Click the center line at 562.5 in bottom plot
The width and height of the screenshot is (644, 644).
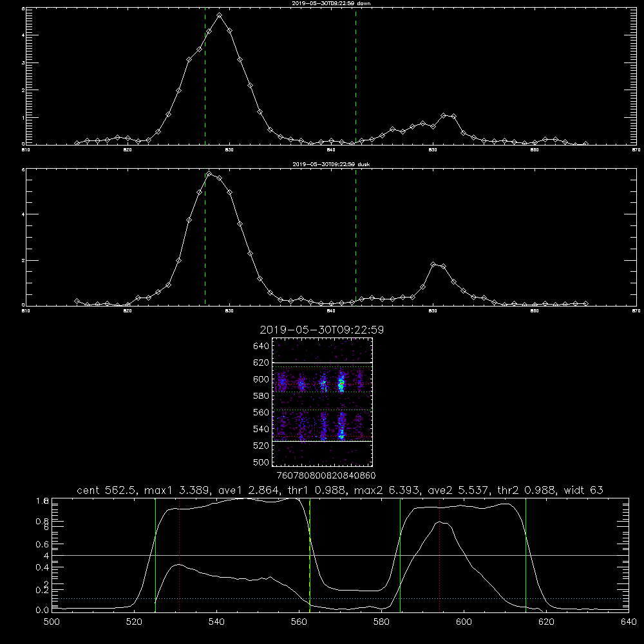coord(310,555)
